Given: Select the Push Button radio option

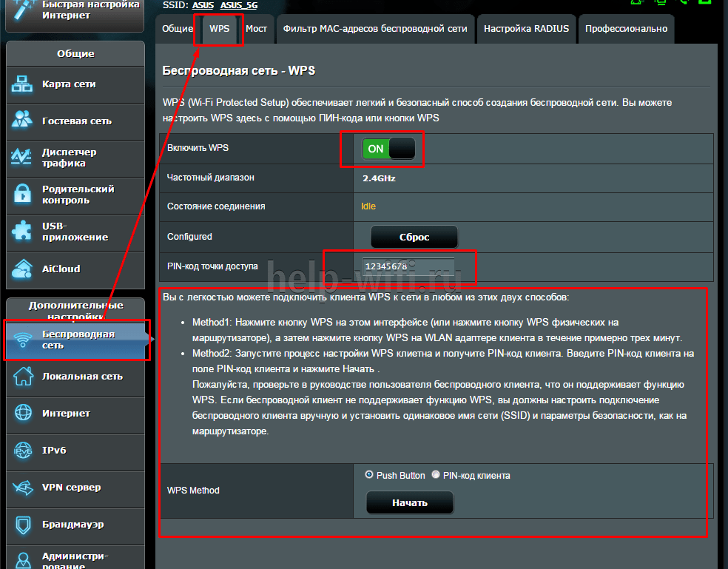Looking at the screenshot, I should tap(369, 475).
